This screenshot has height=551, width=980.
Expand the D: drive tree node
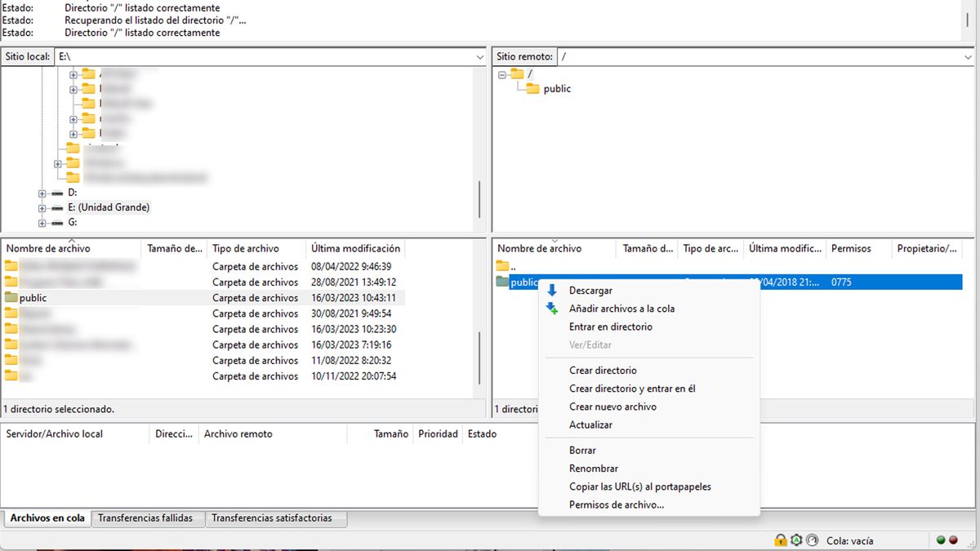coord(42,193)
